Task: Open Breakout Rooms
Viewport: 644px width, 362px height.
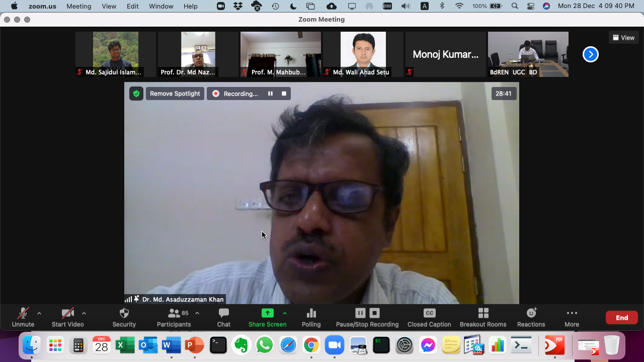Action: pos(483,313)
